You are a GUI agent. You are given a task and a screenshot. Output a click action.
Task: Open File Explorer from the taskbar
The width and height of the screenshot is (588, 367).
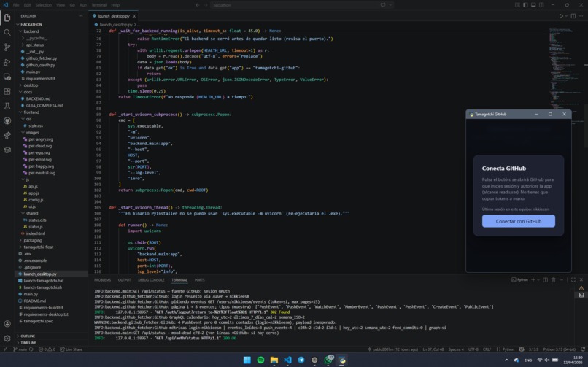[274, 360]
